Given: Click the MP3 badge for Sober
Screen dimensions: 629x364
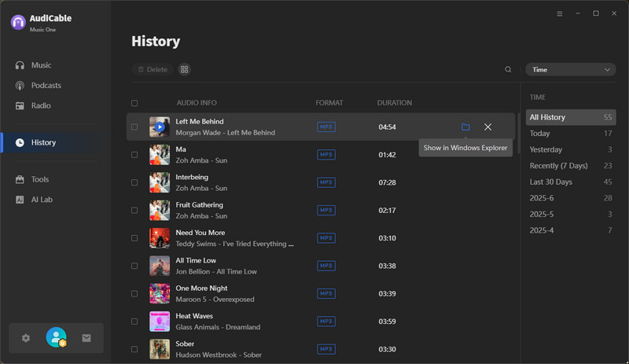Looking at the screenshot, I should [326, 349].
